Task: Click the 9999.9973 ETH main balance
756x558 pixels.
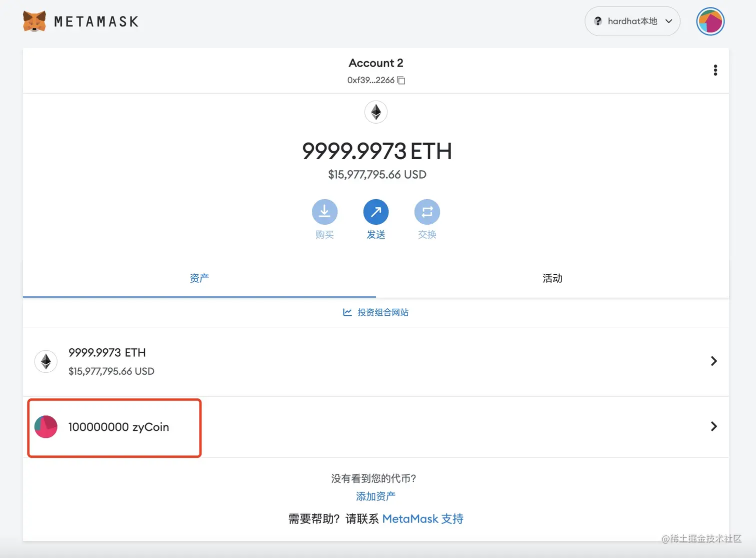Action: pyautogui.click(x=376, y=151)
